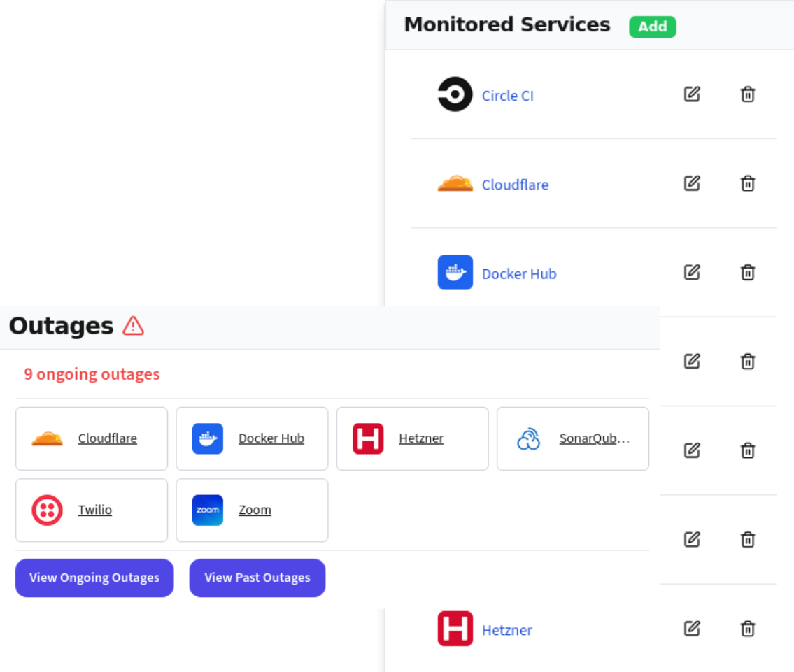Click the Circle CI logo icon

coord(455,94)
